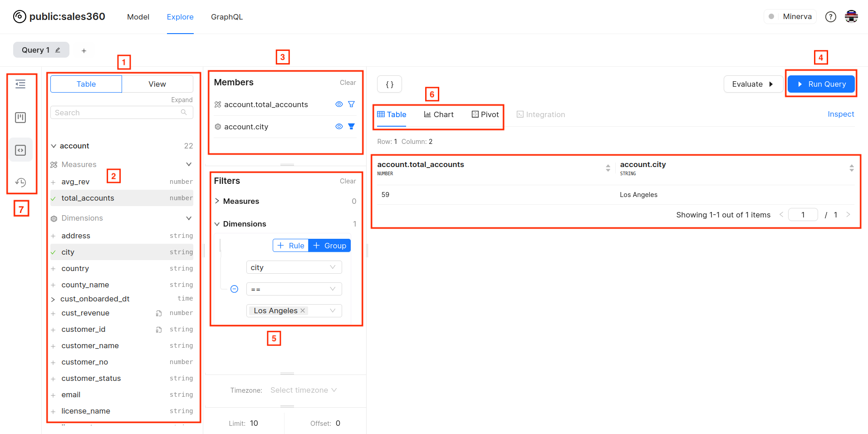Click the Evaluate button
Image resolution: width=868 pixels, height=434 pixels.
pos(753,84)
